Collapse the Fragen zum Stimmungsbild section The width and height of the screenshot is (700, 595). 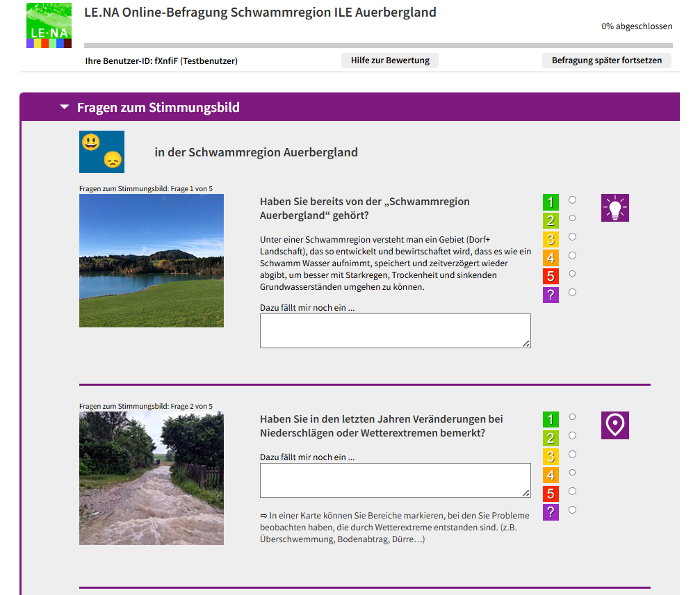tap(63, 107)
